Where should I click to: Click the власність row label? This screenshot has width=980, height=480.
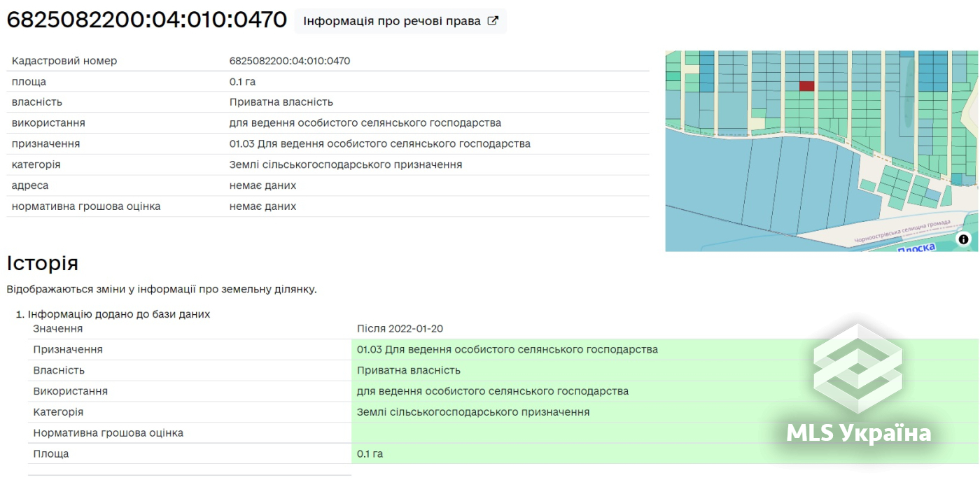click(37, 102)
